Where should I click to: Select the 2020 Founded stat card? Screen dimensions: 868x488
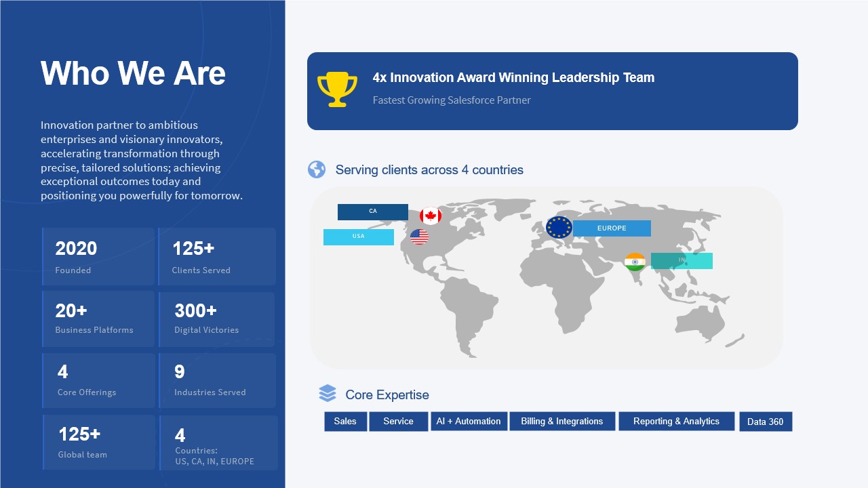pos(98,257)
